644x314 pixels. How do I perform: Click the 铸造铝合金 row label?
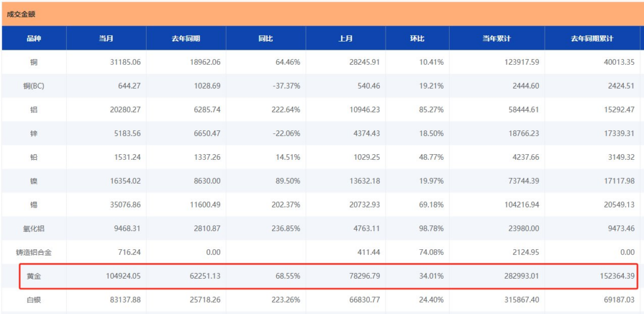tap(34, 252)
